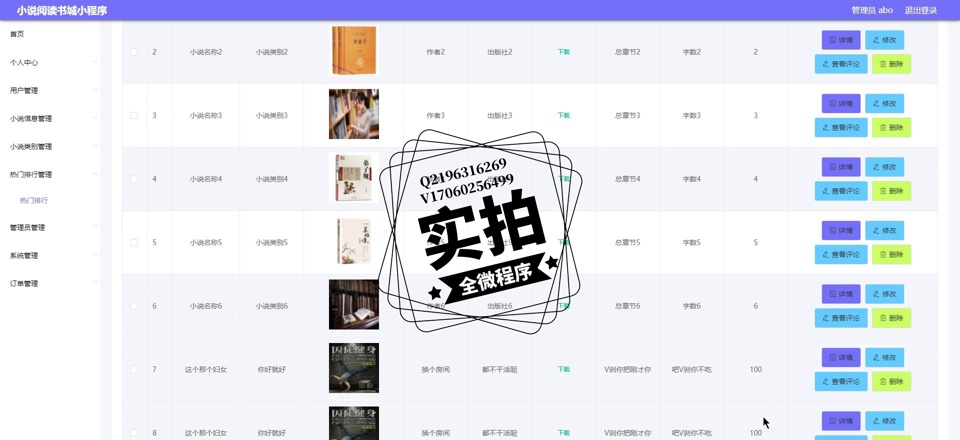Click 下载 download link in row 7
Viewport: 960px width, 440px height.
(x=563, y=370)
